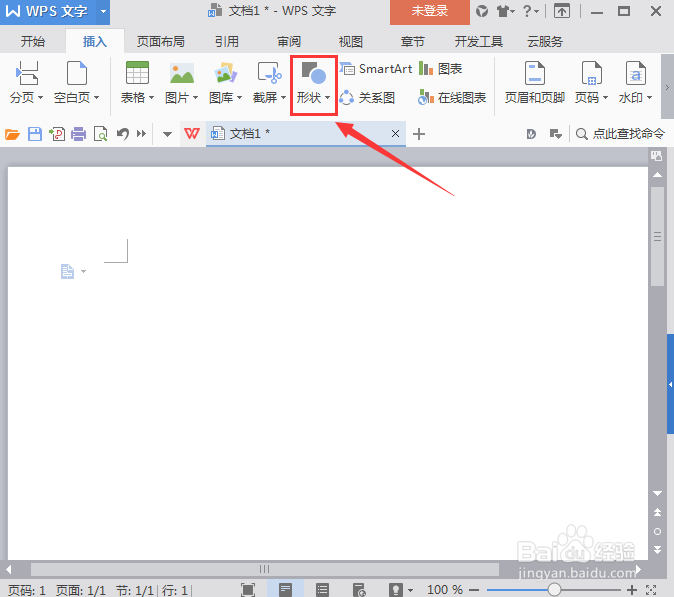
Task: Insert a 关系图 relationship diagram
Action: [x=367, y=98]
